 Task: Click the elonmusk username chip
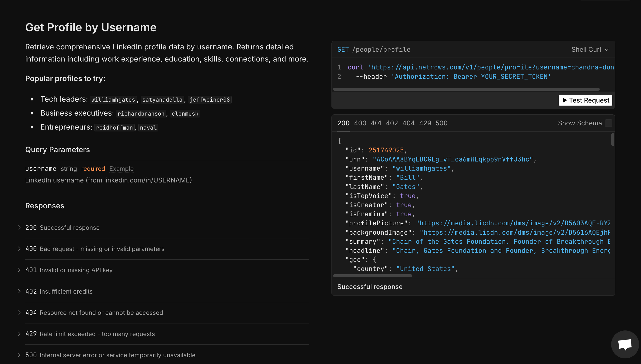(185, 113)
